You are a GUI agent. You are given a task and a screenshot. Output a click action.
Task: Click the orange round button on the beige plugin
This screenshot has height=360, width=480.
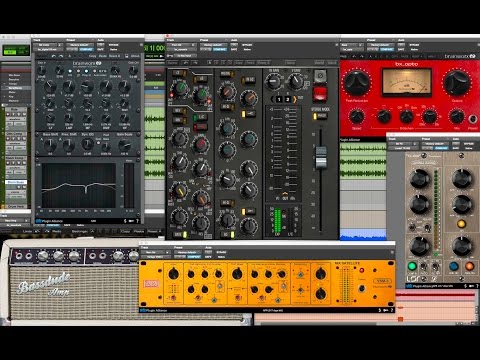[470, 266]
